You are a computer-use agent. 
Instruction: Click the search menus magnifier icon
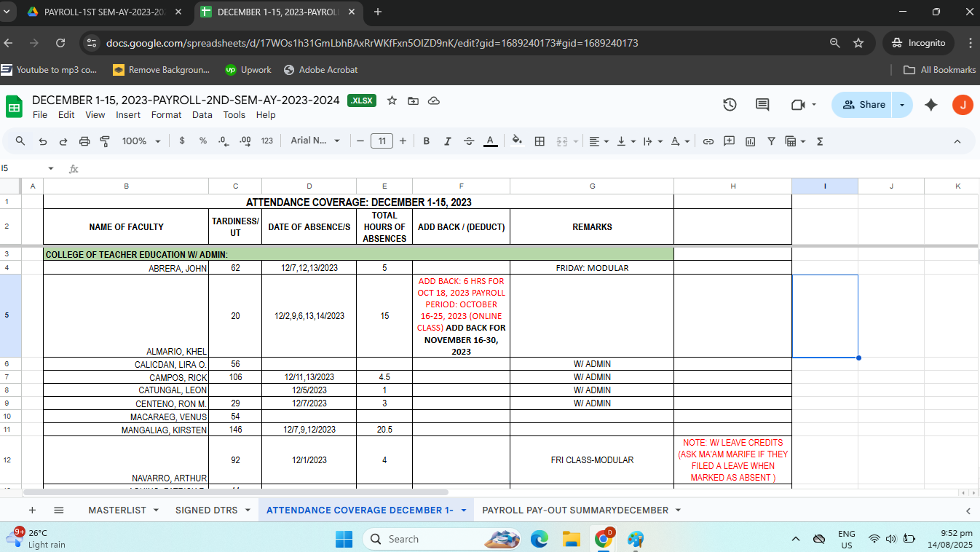20,141
